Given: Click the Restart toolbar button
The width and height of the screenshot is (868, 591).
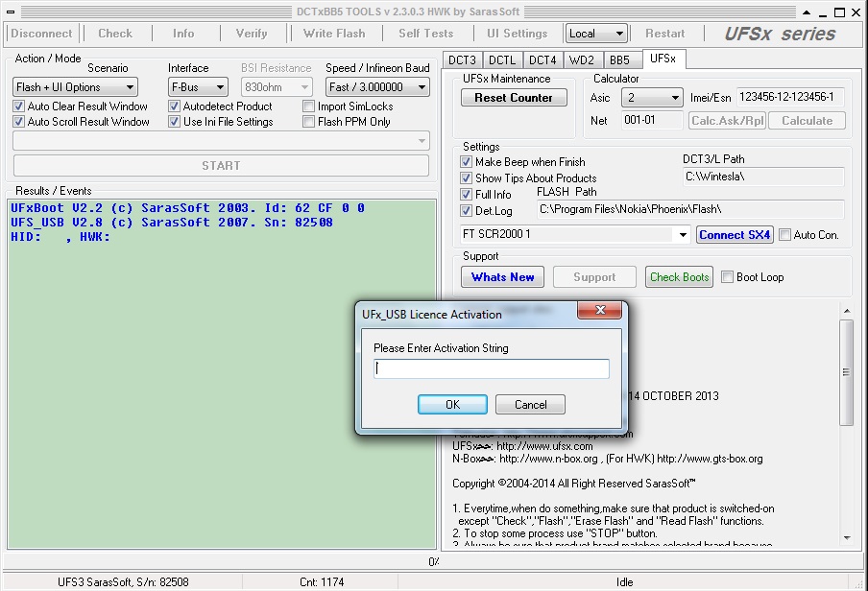Looking at the screenshot, I should tap(664, 34).
